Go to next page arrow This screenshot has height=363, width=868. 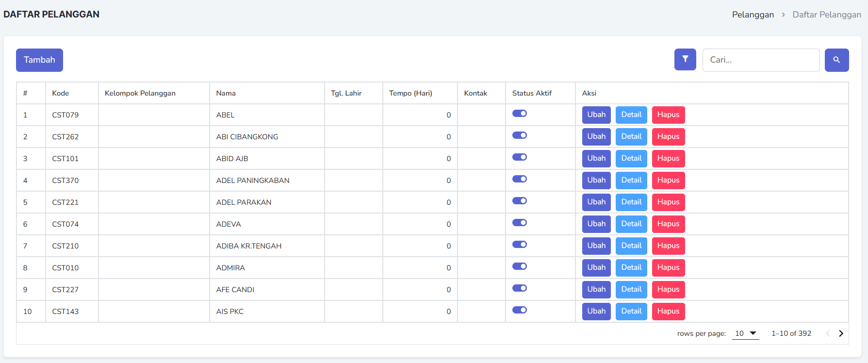click(841, 333)
